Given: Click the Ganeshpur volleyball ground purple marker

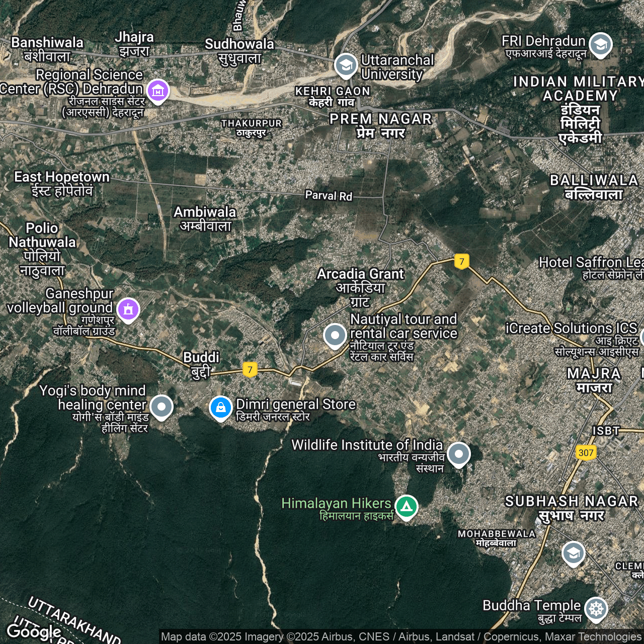Looking at the screenshot, I should [128, 309].
